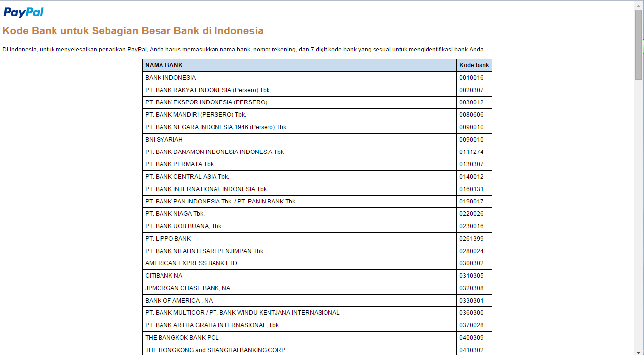Click PT. BANK CENTRAL ASIA Tbk.
644x355 pixels.
point(187,177)
